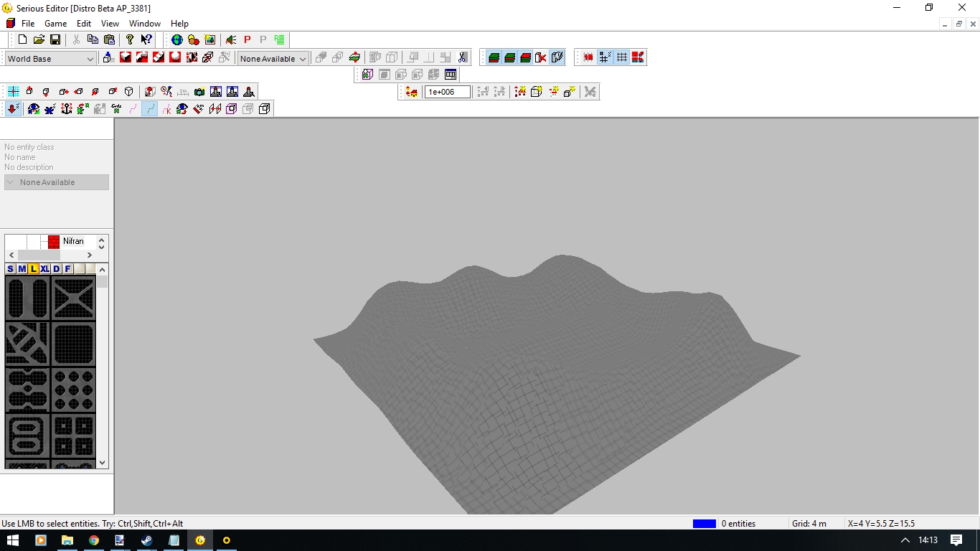Expand the None Available entity property dropdown
Viewport: 980px width, 551px height.
pyautogui.click(x=57, y=182)
